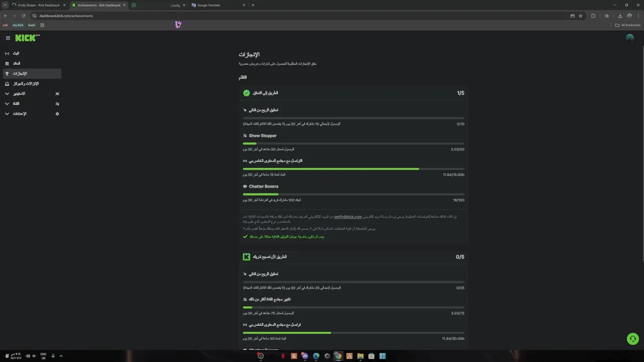The height and width of the screenshot is (362, 644).
Task: Click the browser back arrow
Action: click(6, 16)
